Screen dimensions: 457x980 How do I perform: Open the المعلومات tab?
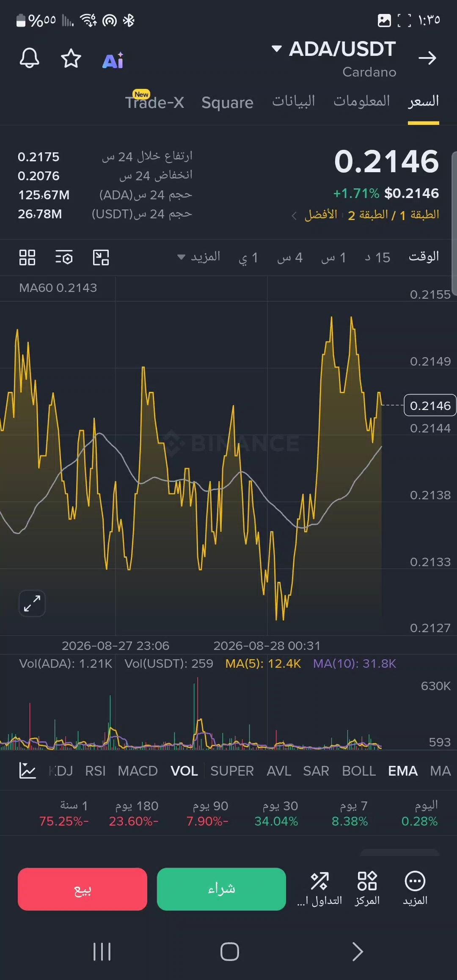pyautogui.click(x=362, y=101)
